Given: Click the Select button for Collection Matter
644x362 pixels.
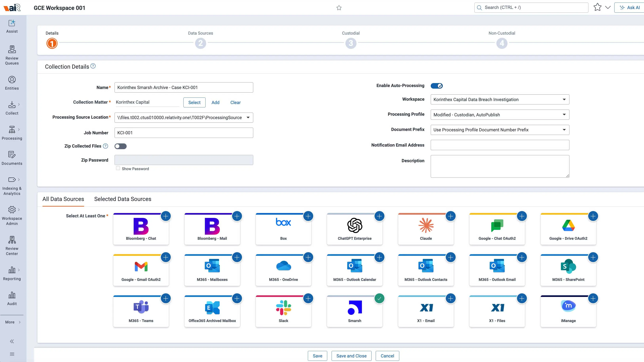Looking at the screenshot, I should [x=194, y=102].
